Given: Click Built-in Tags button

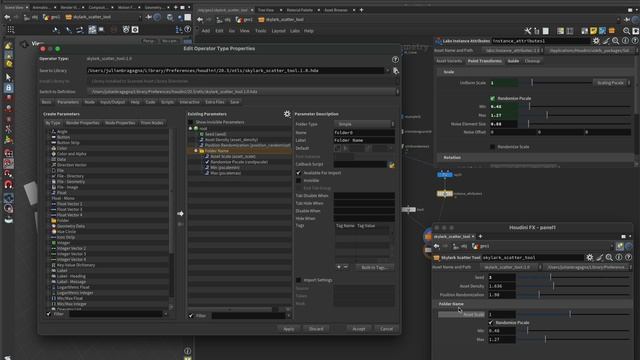Looking at the screenshot, I should [374, 267].
